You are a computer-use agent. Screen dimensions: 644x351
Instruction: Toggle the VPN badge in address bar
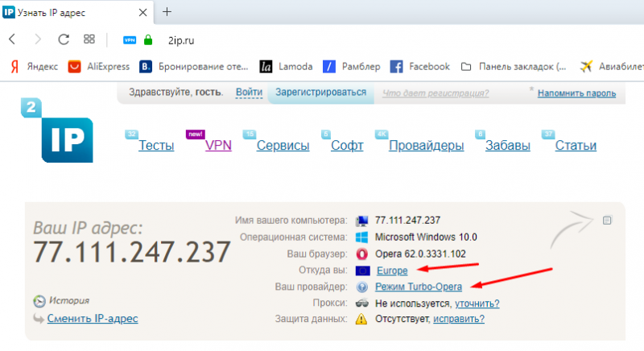point(130,39)
